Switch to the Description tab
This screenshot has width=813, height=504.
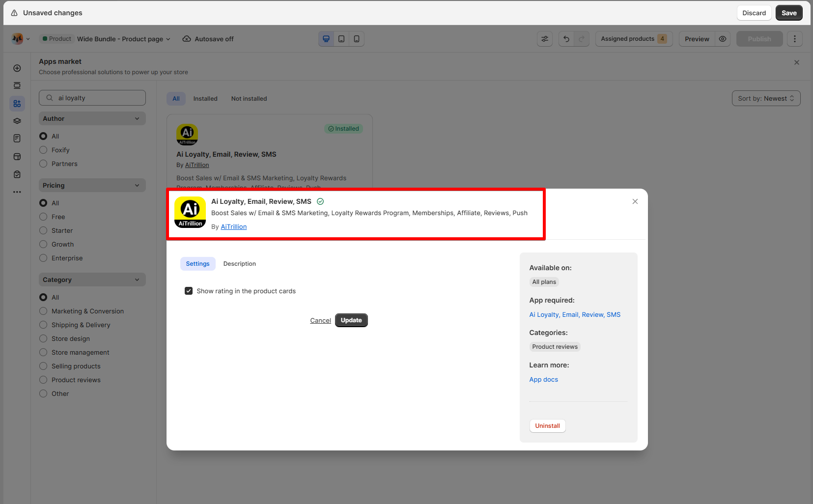(x=239, y=264)
